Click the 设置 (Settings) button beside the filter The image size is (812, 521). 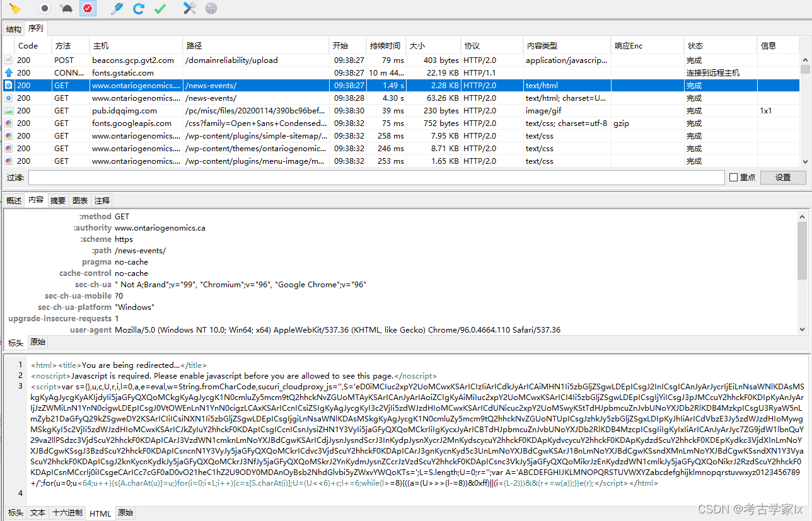pos(783,177)
